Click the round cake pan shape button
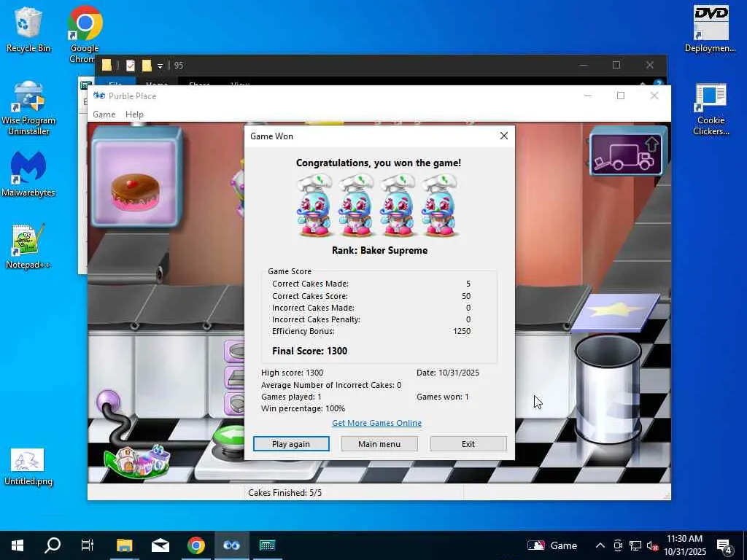Viewport: 747px width, 560px height. point(235,351)
